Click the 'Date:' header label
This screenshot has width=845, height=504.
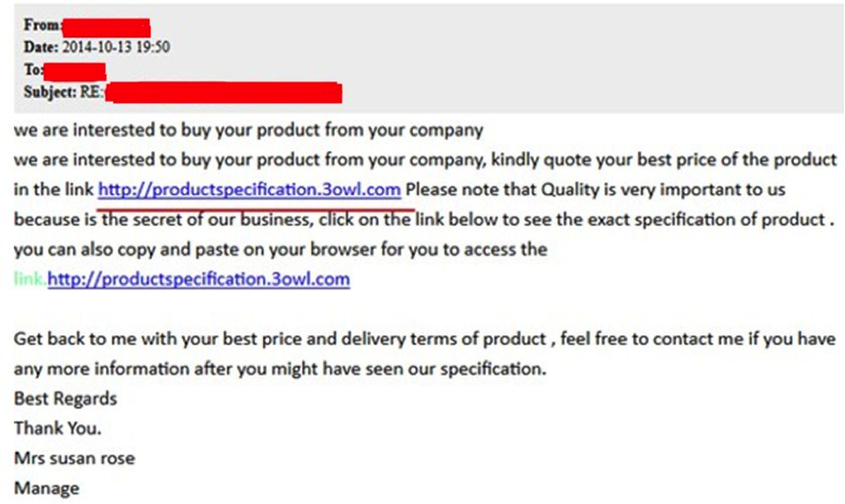point(40,47)
